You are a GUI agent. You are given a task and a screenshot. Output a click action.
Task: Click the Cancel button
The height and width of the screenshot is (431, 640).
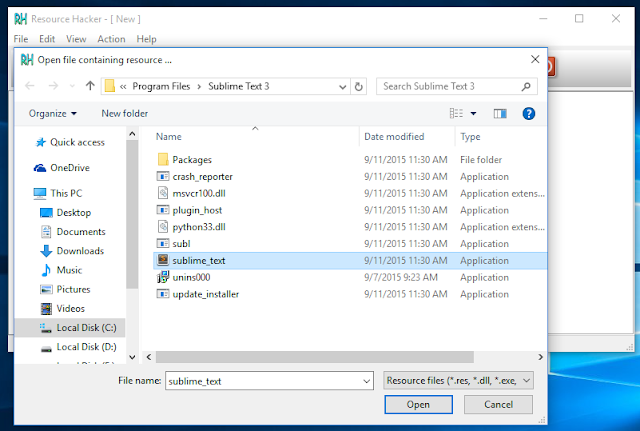click(498, 404)
